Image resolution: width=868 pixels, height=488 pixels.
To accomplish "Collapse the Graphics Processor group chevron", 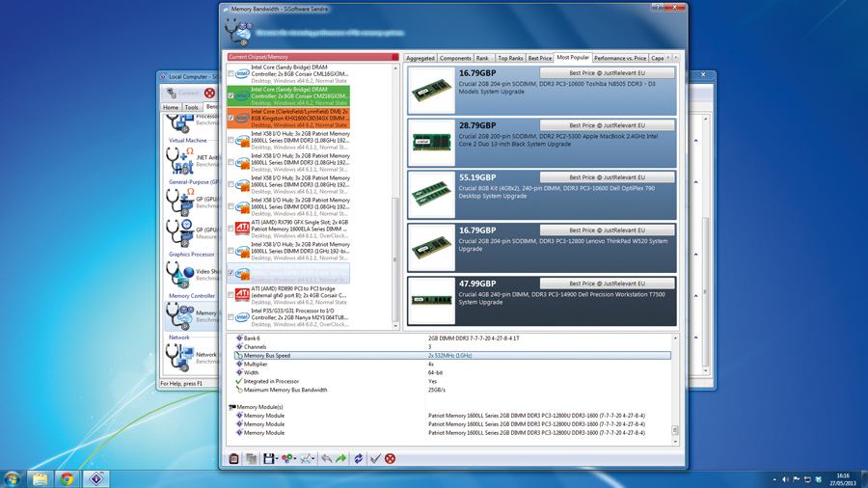I will point(695,255).
